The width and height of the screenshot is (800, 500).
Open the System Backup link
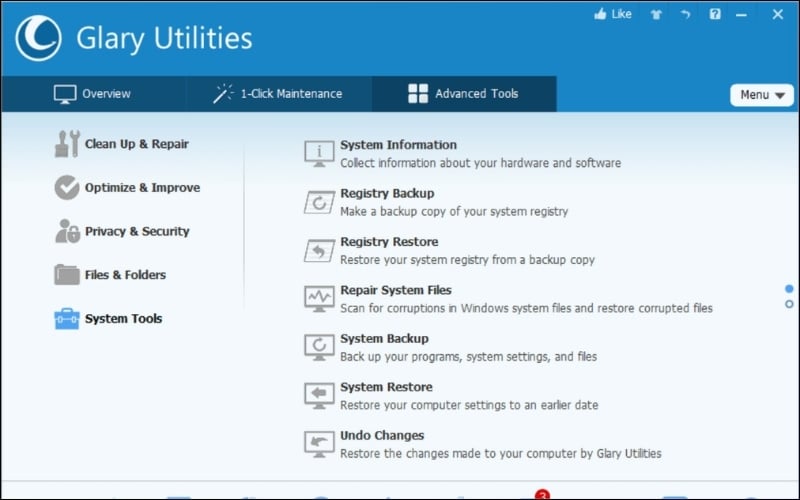[x=384, y=339]
